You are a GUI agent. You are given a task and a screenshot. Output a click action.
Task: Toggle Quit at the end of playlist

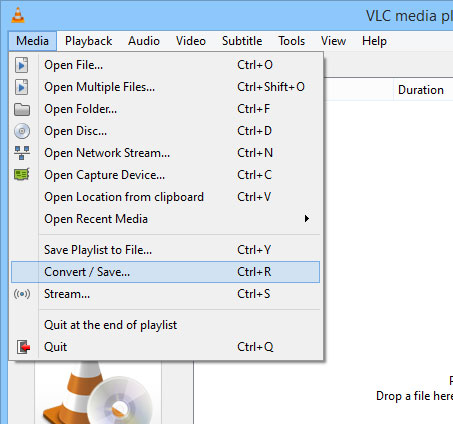165,325
